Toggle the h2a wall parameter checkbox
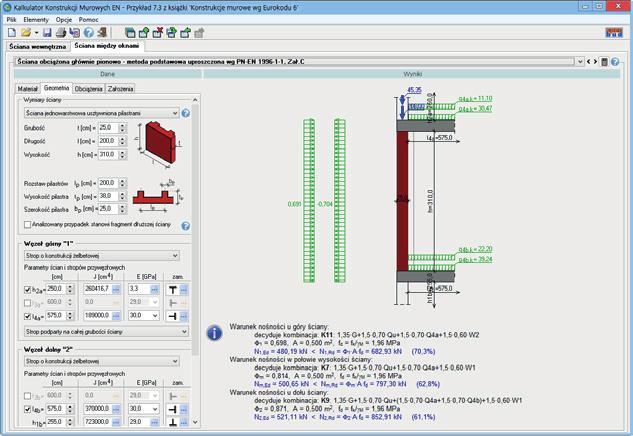Screen dimensions: 633x436 (27, 289)
